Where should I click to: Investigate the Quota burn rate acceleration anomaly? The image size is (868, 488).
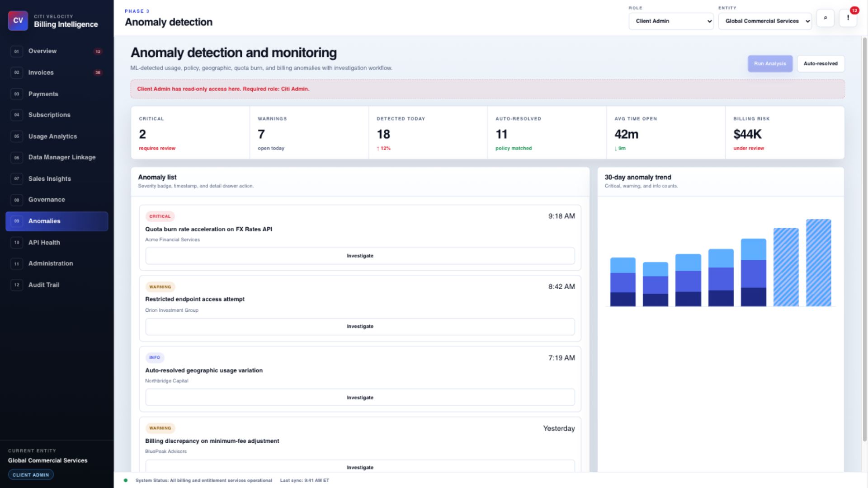point(360,256)
